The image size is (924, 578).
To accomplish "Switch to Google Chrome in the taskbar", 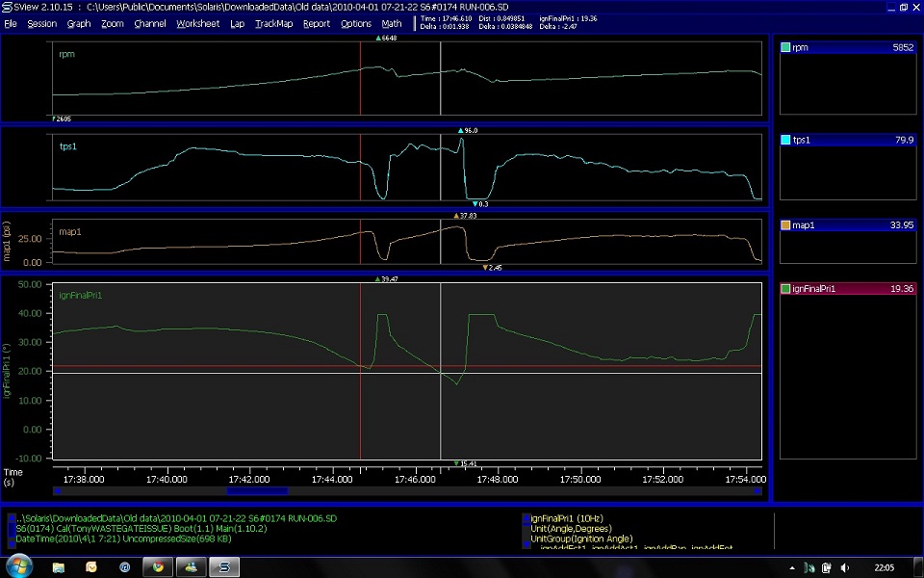I will 158,567.
